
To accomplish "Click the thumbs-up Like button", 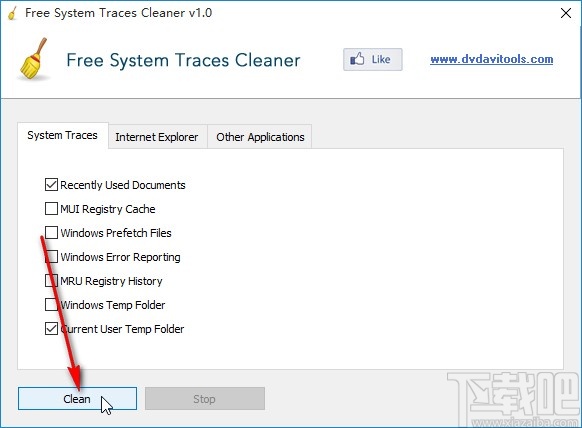I will (372, 59).
